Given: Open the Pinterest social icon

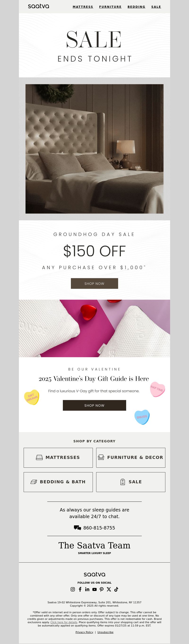Looking at the screenshot, I should (x=102, y=589).
